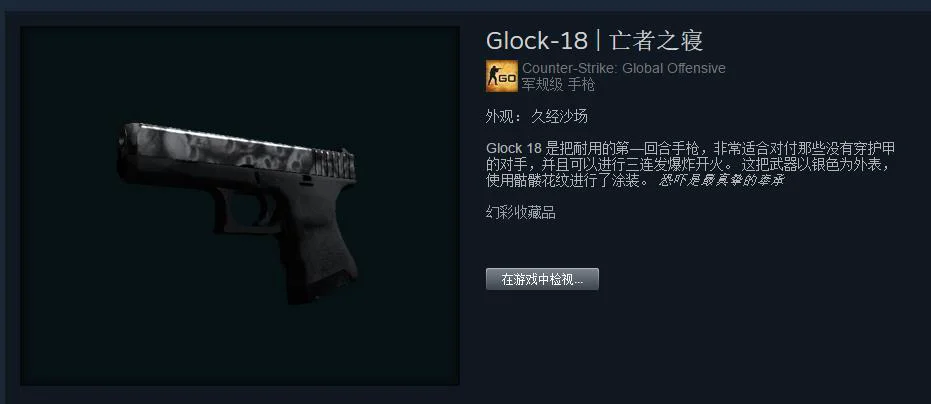Click the 手枪 weapon category word
Screen dimensions: 931x404
(x=581, y=85)
